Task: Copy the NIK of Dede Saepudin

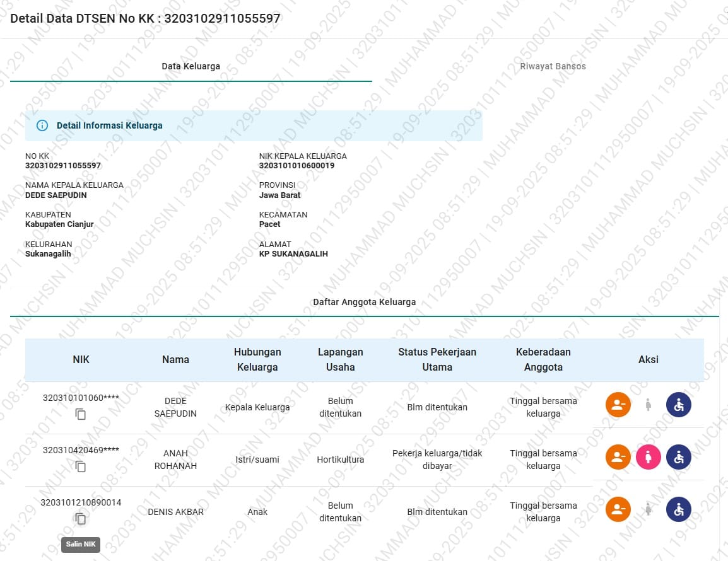Action: 81,414
